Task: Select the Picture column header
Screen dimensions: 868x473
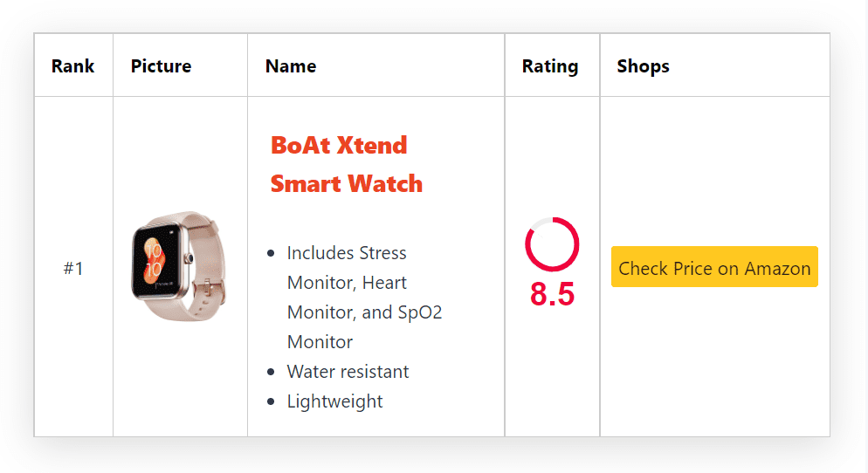Action: click(x=161, y=65)
